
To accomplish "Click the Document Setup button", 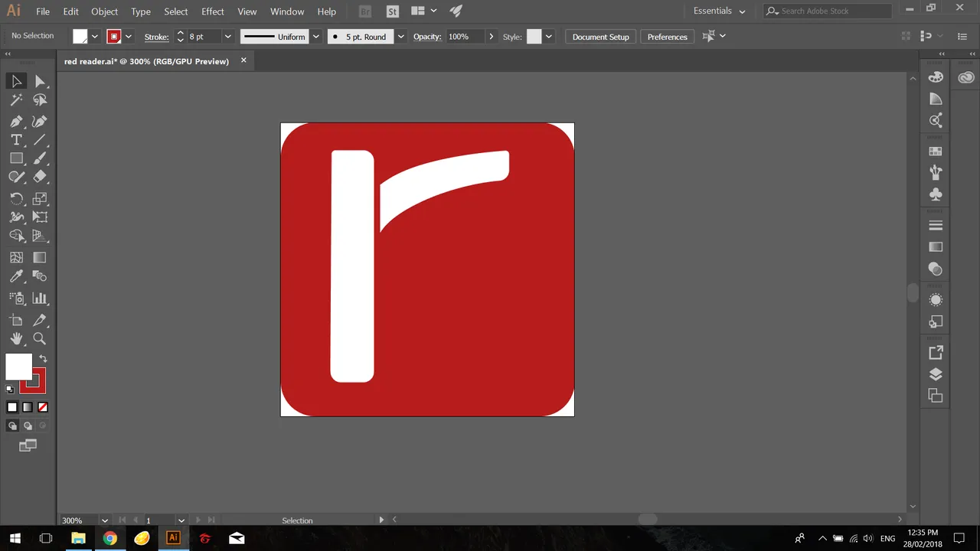I will click(600, 37).
